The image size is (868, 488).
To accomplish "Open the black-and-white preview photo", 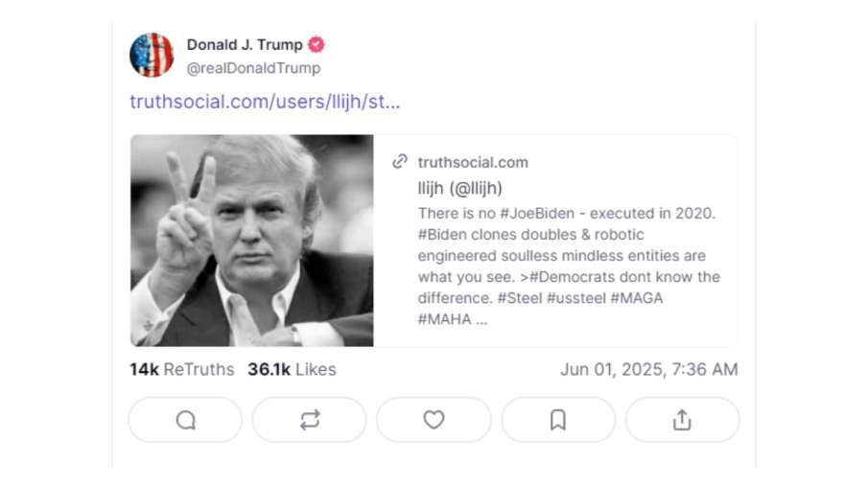I will [x=252, y=240].
